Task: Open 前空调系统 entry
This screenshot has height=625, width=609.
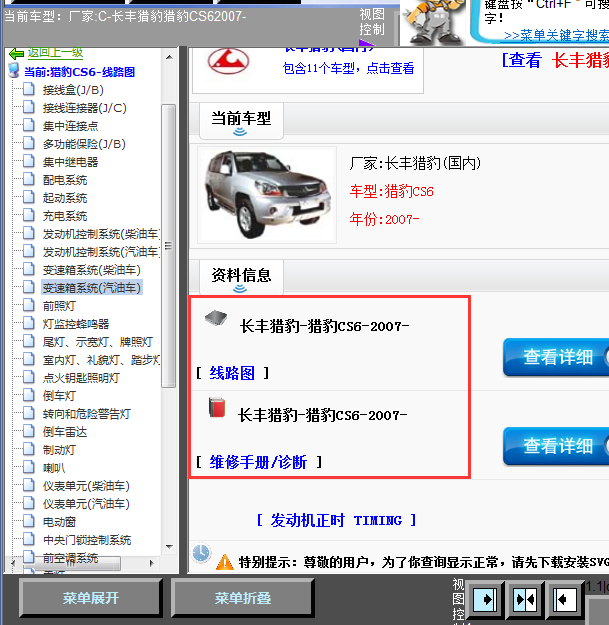Action: pos(71,558)
